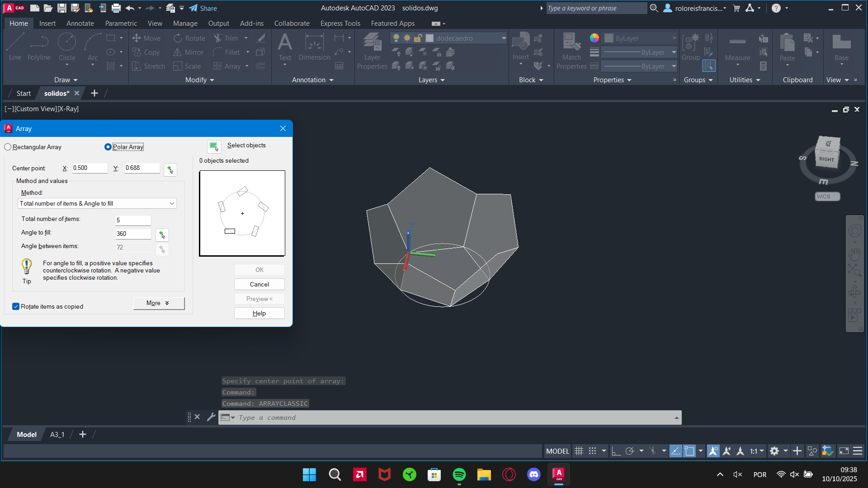
Task: Select Rectangular Array radio button
Action: tap(8, 147)
